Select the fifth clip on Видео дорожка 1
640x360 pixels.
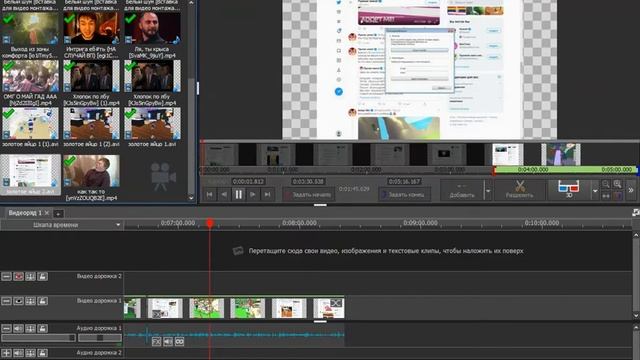click(289, 308)
